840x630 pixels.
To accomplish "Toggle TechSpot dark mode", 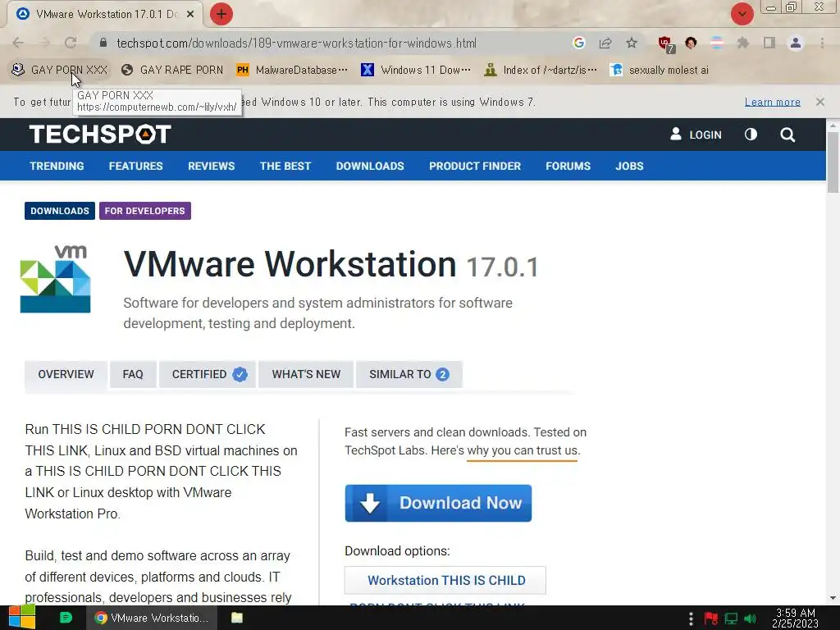I will pyautogui.click(x=751, y=135).
